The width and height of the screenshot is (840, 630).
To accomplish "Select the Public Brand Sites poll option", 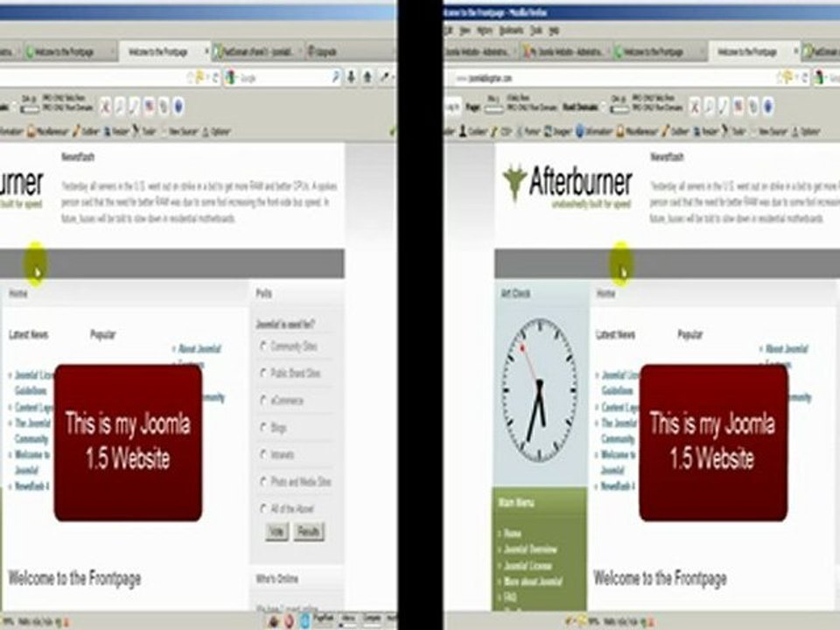I will pos(263,373).
